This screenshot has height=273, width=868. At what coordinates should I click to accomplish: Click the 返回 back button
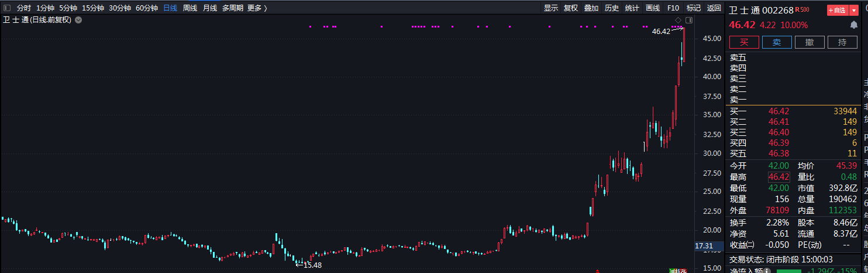(714, 8)
